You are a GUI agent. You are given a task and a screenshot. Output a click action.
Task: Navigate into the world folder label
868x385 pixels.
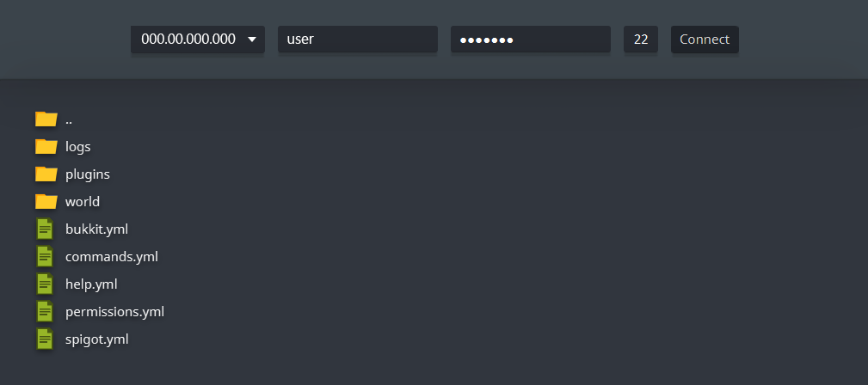[83, 201]
